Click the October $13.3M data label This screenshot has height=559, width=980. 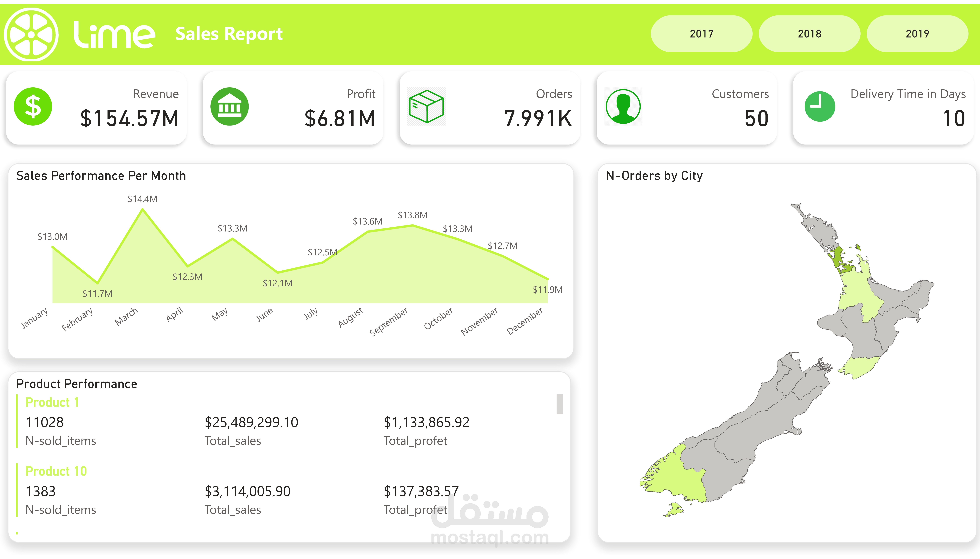click(458, 229)
